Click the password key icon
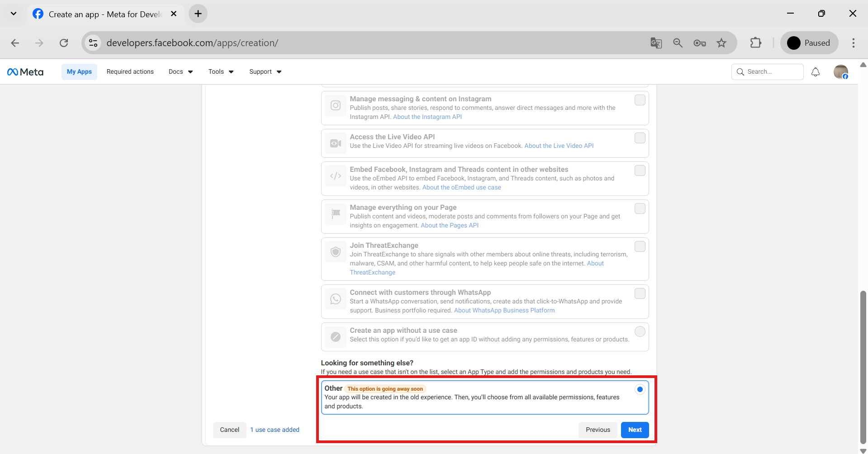 click(700, 43)
